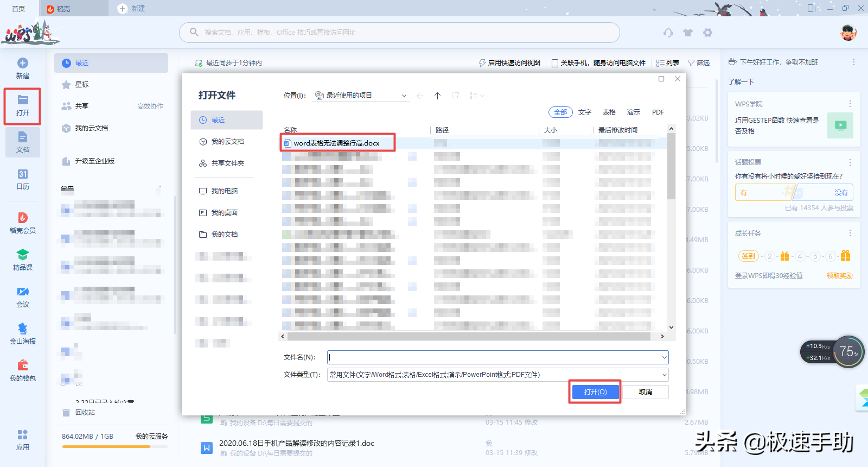Click the top search box
The image size is (868, 467).
(399, 33)
